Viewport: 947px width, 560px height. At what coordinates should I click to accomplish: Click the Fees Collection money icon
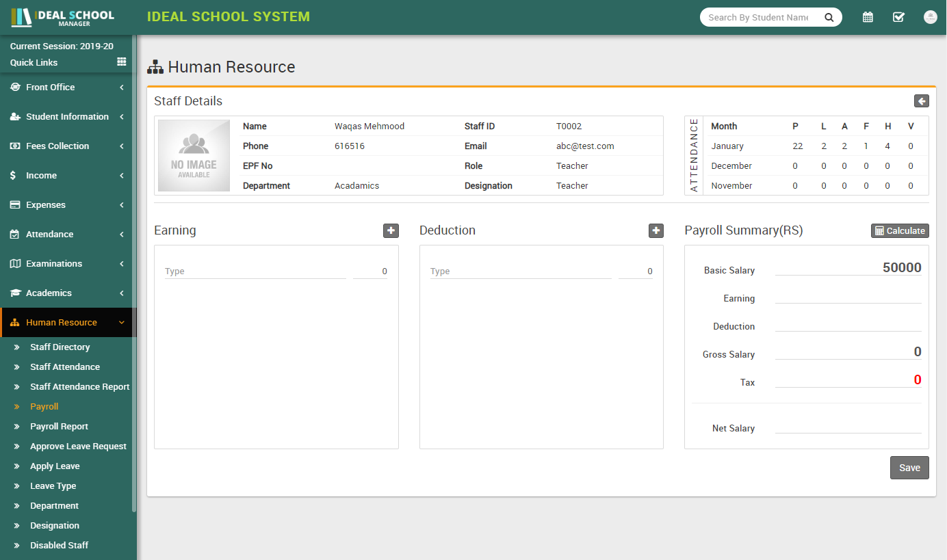tap(15, 146)
